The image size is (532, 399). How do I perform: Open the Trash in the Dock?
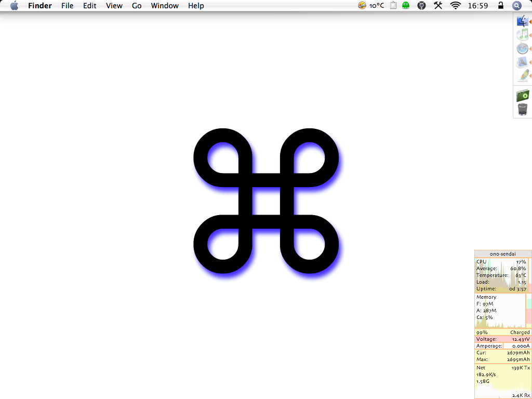coord(523,109)
